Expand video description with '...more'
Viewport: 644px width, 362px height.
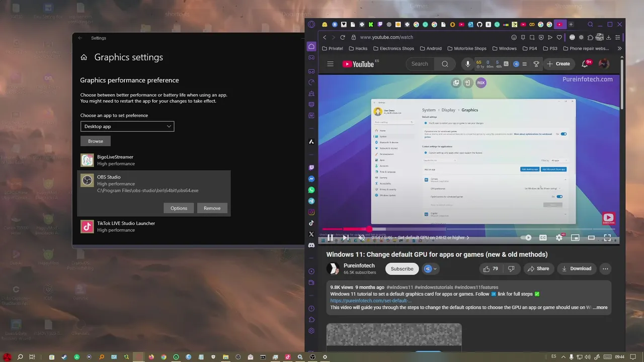coord(600,307)
